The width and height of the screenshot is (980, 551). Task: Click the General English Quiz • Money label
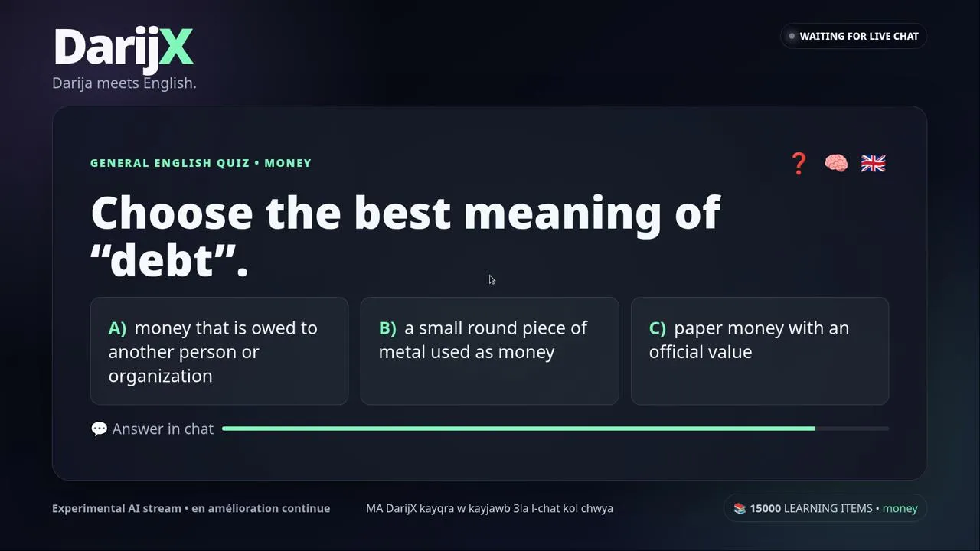tap(201, 163)
